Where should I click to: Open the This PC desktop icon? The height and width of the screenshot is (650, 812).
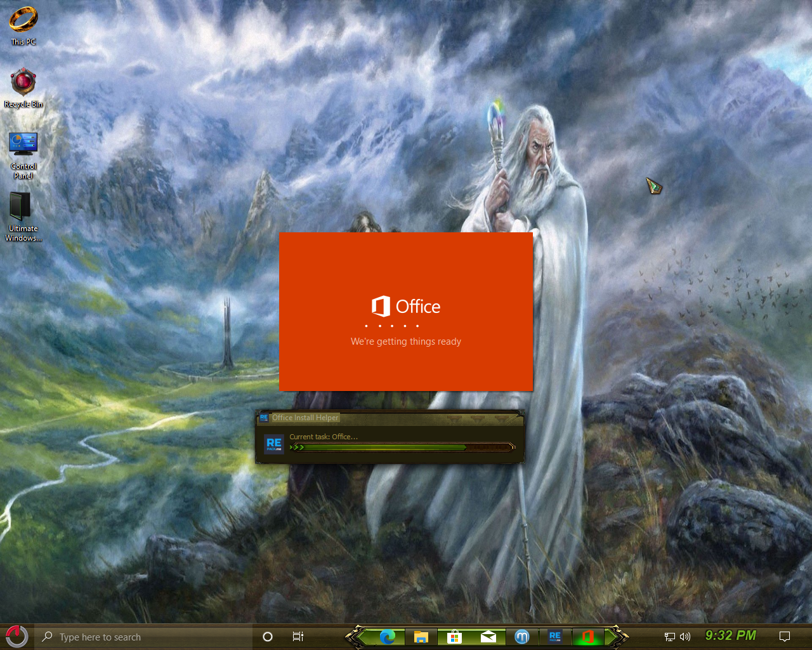point(23,25)
